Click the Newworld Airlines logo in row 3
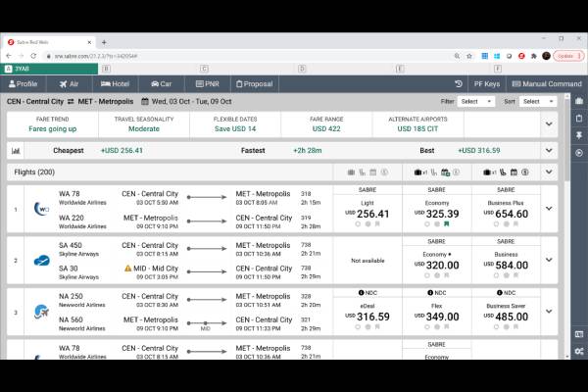This screenshot has height=392, width=588. pyautogui.click(x=41, y=312)
